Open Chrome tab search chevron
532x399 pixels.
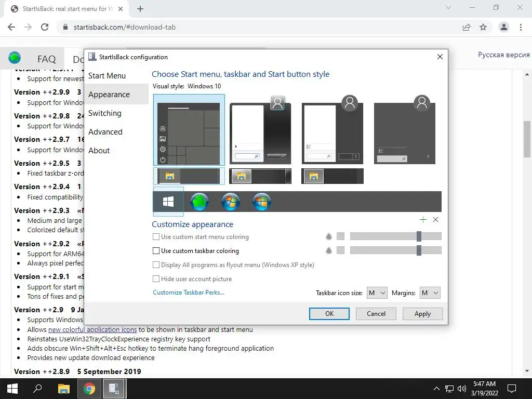point(448,7)
